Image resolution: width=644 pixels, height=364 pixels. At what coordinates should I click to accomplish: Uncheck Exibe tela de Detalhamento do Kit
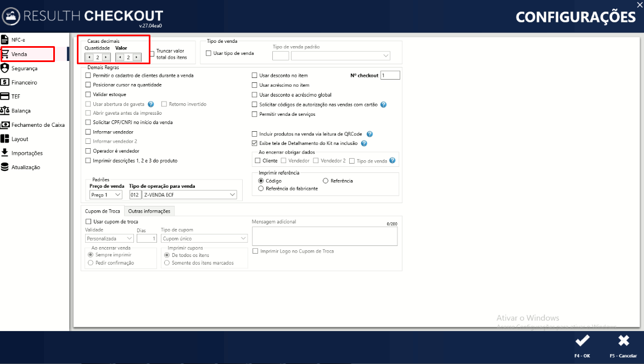(254, 143)
